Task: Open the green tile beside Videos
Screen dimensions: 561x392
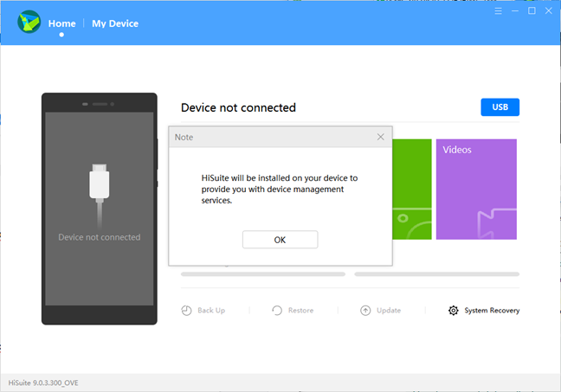Action: 412,190
